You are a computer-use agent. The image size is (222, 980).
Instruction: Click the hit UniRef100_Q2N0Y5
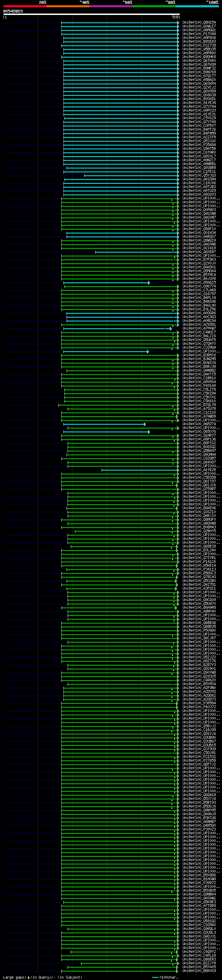pyautogui.click(x=199, y=532)
